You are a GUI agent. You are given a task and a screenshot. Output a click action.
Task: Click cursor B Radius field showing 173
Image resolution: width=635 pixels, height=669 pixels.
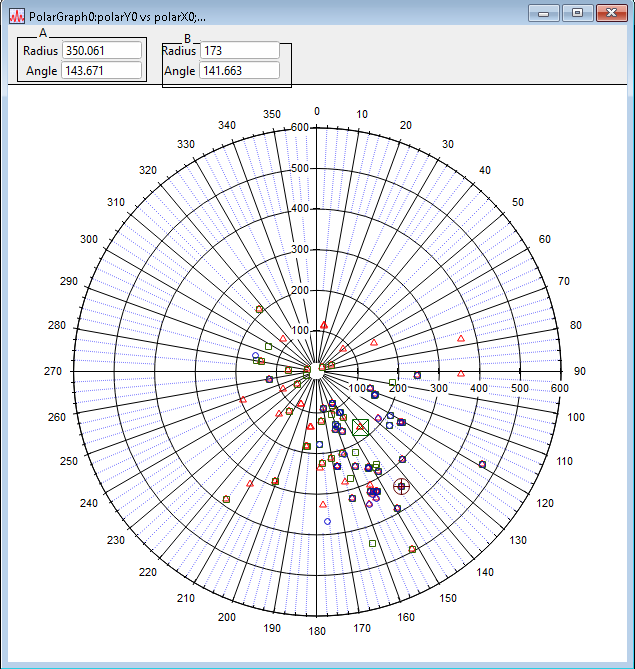pyautogui.click(x=240, y=50)
